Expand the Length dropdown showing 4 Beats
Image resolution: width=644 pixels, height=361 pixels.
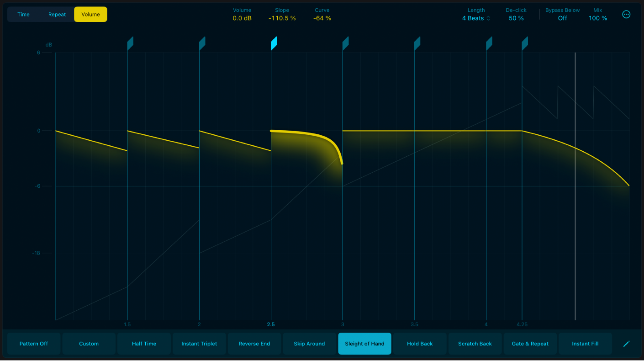point(476,18)
